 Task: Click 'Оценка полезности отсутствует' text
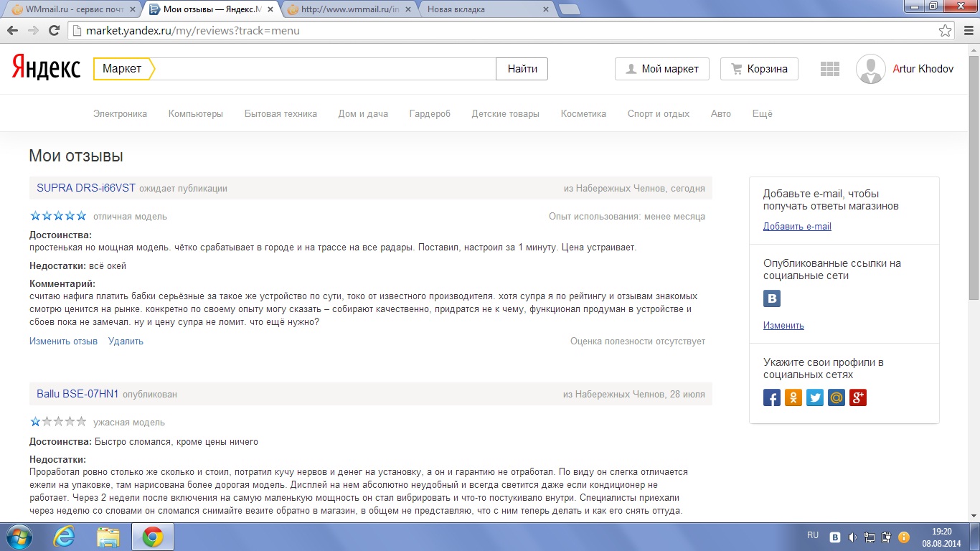(x=638, y=342)
